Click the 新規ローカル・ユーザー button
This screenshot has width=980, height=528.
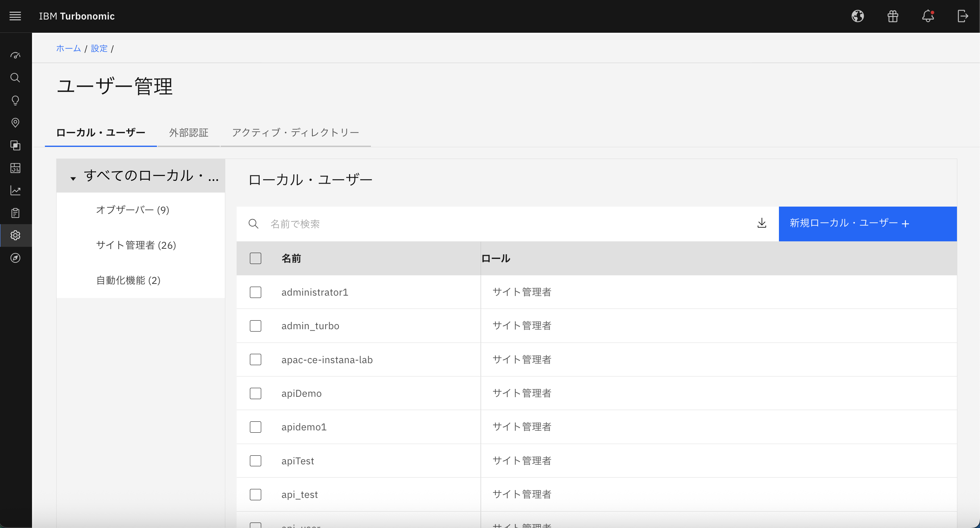coord(867,223)
